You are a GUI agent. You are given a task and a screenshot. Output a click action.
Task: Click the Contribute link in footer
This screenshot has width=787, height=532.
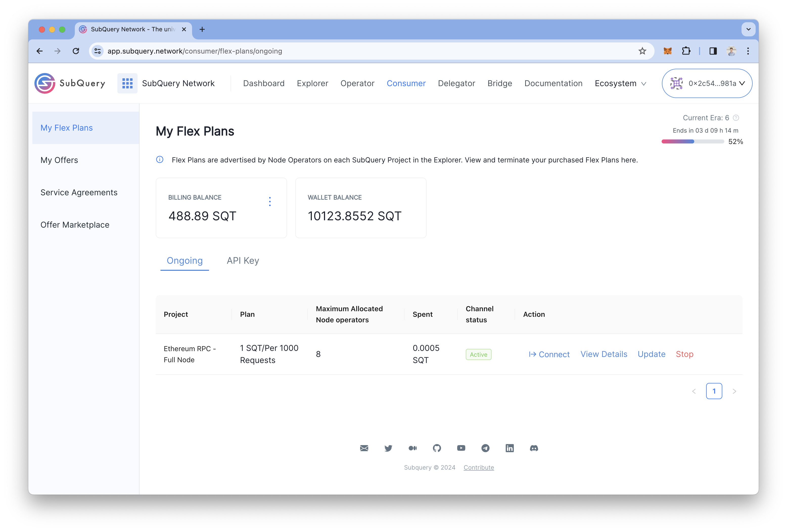click(x=478, y=468)
